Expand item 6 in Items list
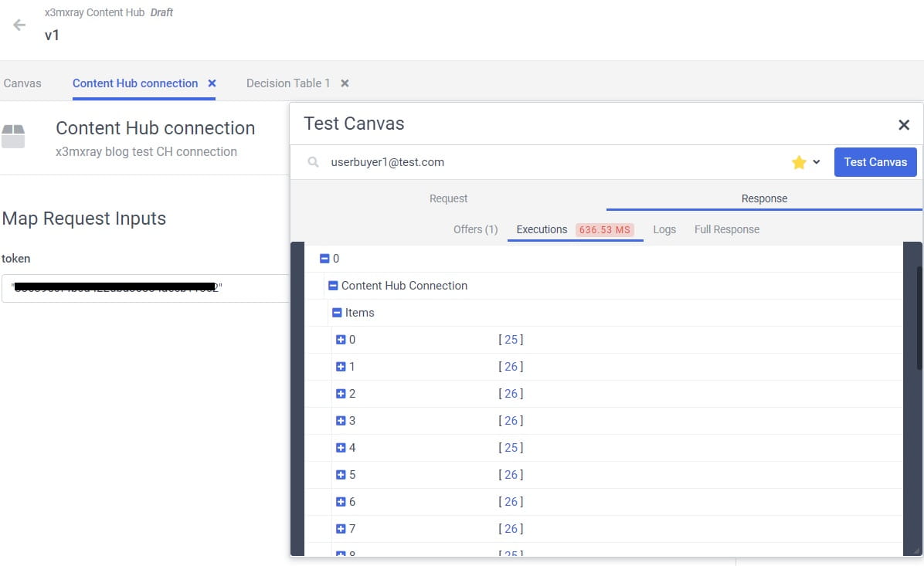Image resolution: width=924 pixels, height=566 pixels. (x=341, y=502)
